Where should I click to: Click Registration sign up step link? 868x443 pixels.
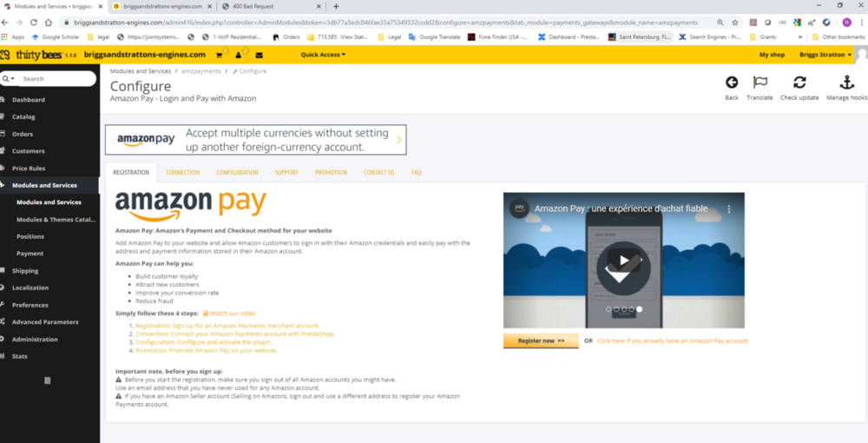[x=227, y=326]
